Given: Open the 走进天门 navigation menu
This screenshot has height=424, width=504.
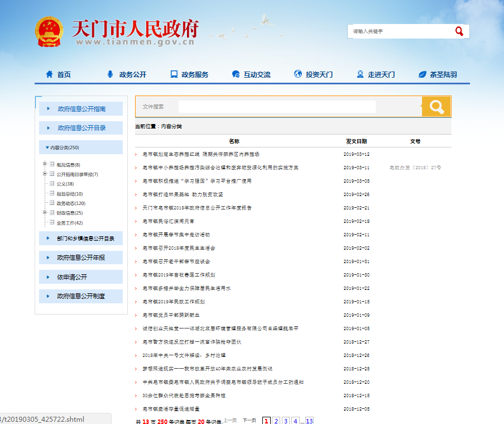Looking at the screenshot, I should point(381,74).
